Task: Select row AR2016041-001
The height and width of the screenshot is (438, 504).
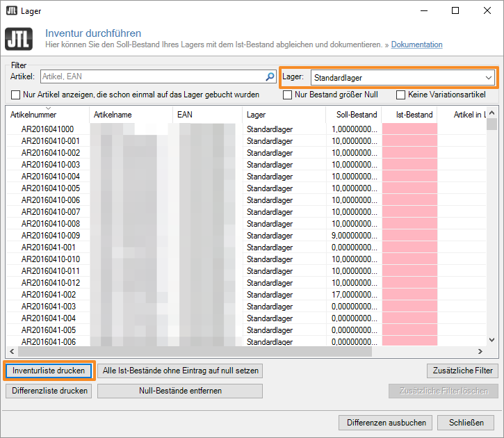Action: [246, 248]
